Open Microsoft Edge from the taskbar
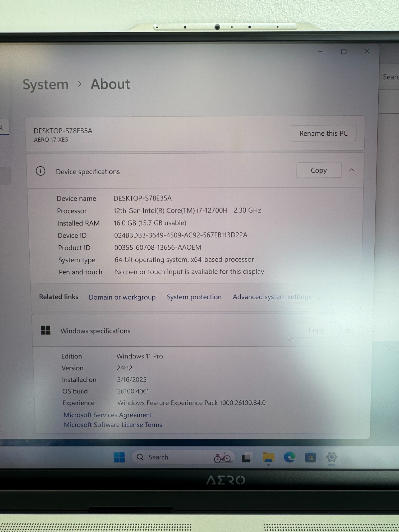The width and height of the screenshot is (399, 532). pos(289,458)
